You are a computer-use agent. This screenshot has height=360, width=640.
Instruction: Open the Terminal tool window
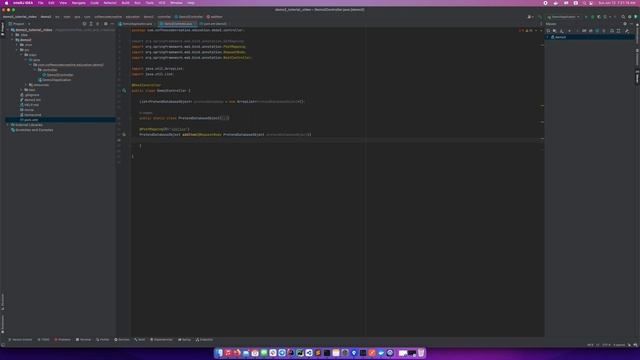click(83, 340)
